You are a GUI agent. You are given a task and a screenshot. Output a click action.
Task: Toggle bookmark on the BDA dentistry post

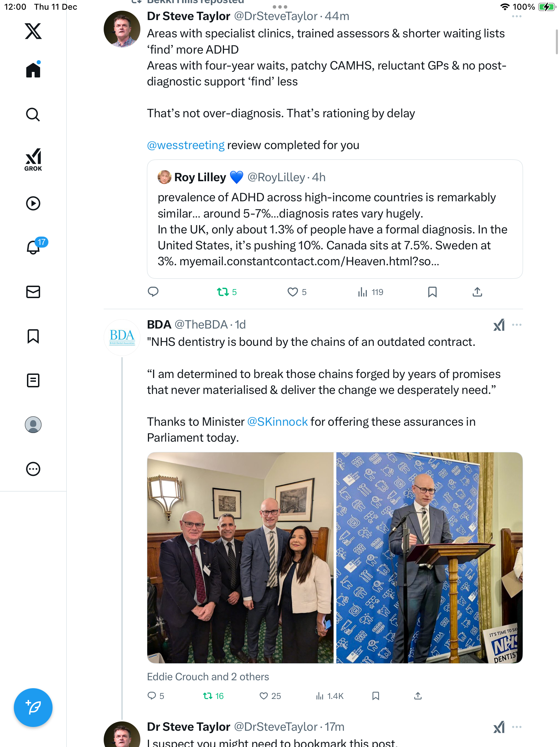376,696
